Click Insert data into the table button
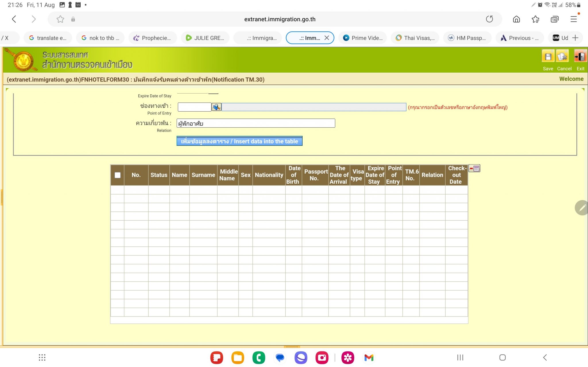Viewport: 588px width, 367px height. [x=239, y=141]
